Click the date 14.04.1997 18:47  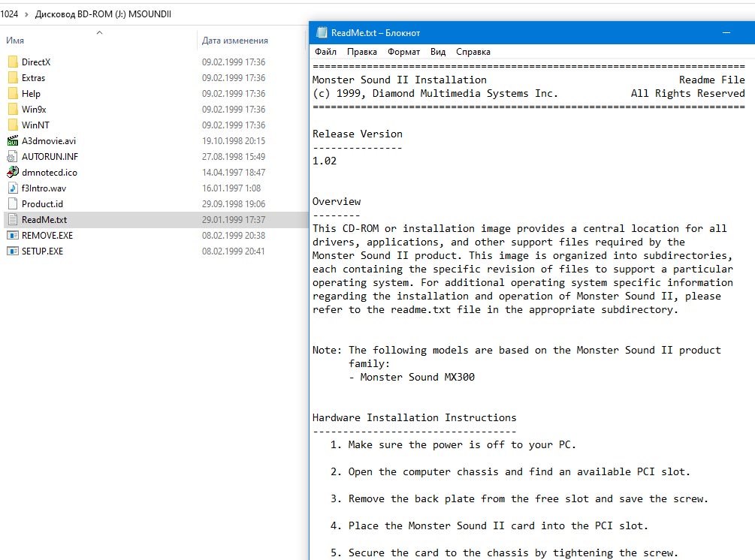coord(234,172)
